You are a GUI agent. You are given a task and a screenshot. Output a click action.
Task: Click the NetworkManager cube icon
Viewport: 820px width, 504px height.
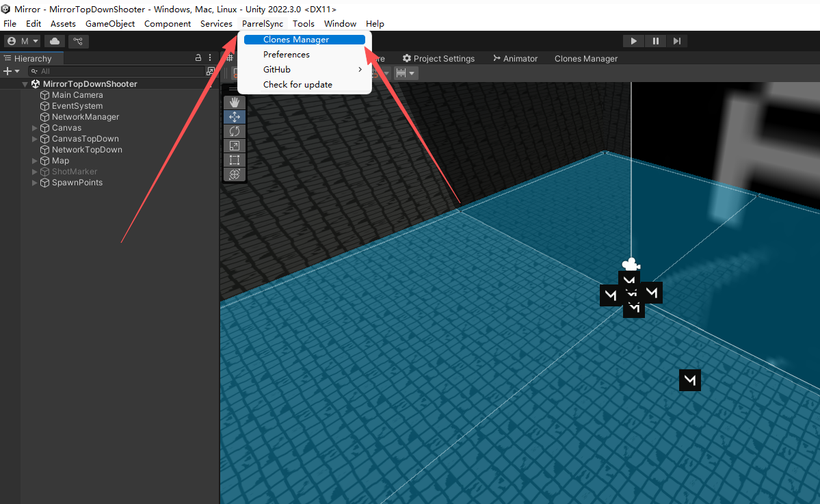click(45, 117)
